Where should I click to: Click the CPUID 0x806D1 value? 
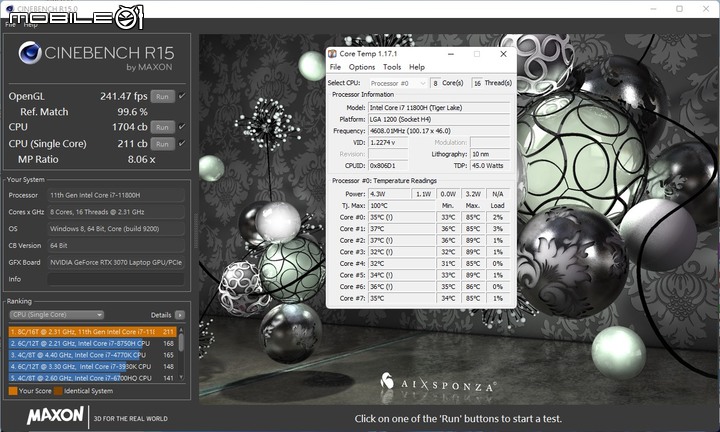point(388,165)
